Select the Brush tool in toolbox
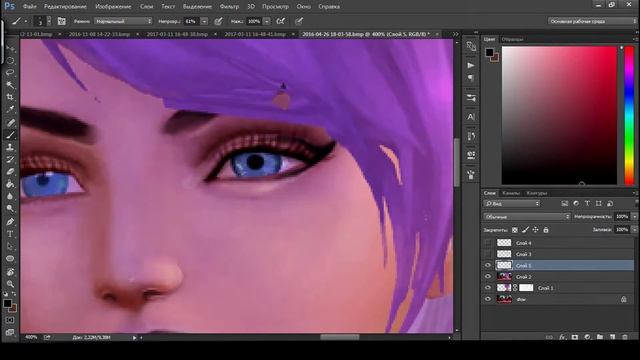Screen dimensions: 640x360 [10, 135]
